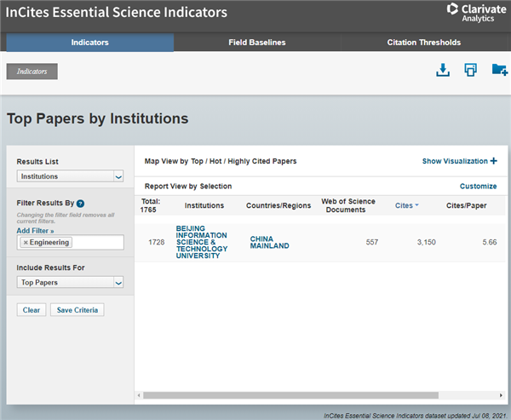This screenshot has width=511, height=420.
Task: Click the Add Filter link
Action: [x=35, y=231]
